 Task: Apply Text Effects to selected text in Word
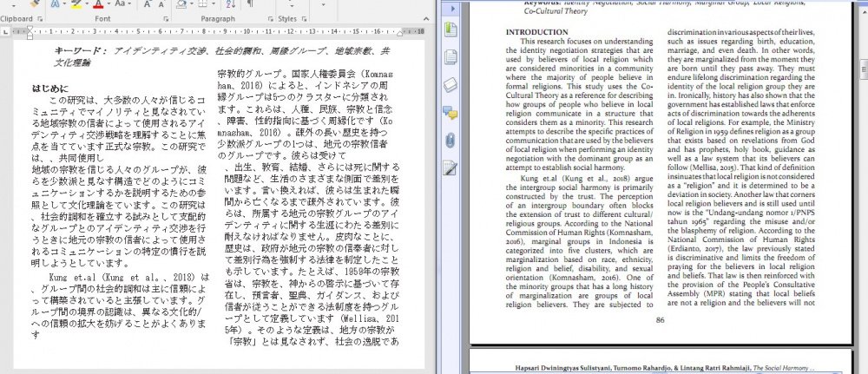pos(54,3)
